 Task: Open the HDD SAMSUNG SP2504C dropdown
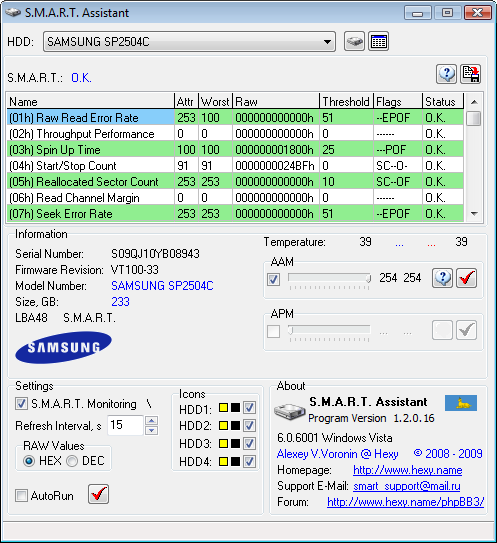click(x=189, y=42)
